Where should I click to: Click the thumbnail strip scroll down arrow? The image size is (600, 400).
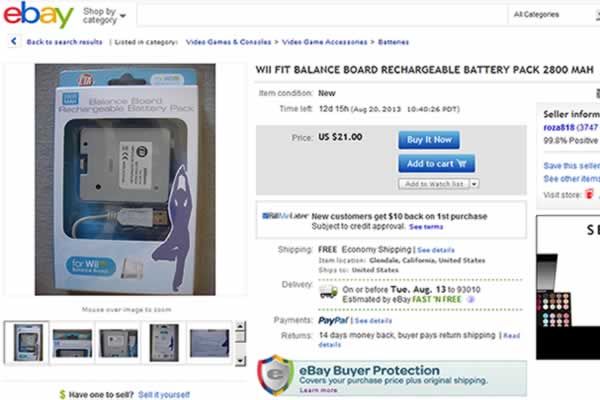(240, 360)
